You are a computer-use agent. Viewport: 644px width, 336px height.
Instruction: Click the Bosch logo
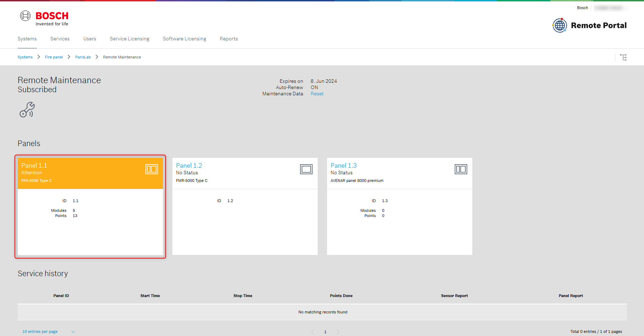coord(44,18)
